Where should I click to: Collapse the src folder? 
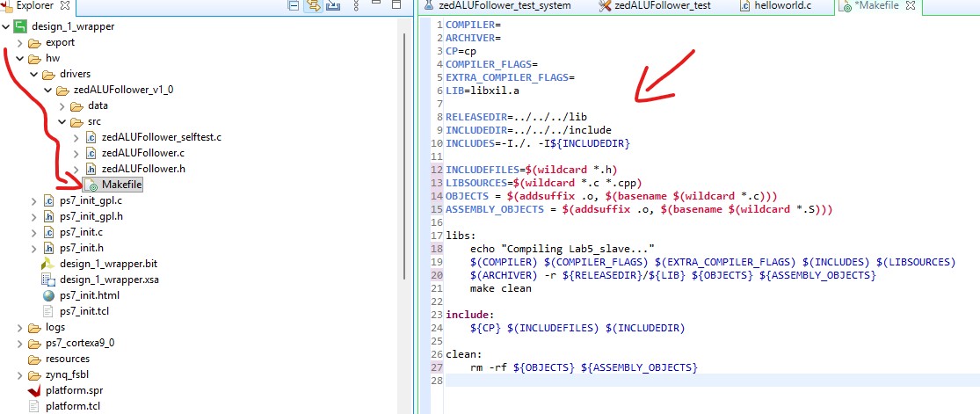coord(62,121)
